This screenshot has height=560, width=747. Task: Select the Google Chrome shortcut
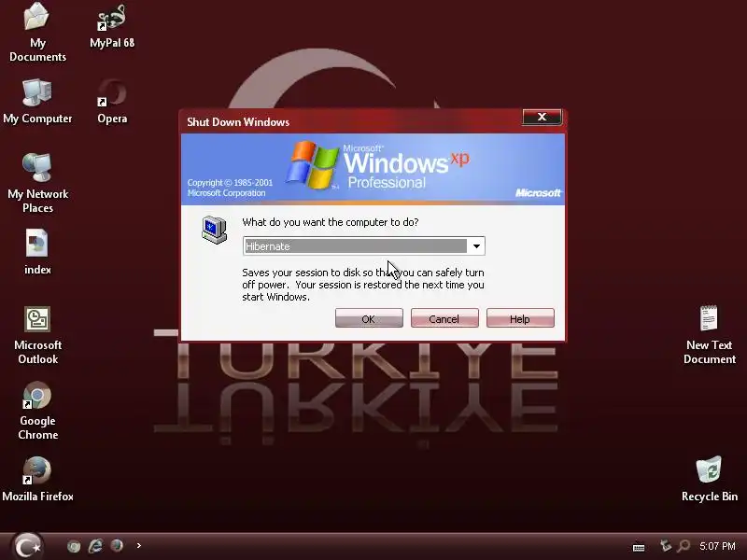click(37, 411)
